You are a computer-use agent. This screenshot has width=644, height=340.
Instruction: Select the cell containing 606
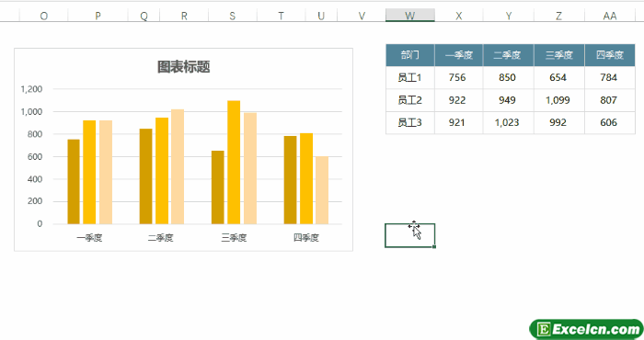pos(610,122)
